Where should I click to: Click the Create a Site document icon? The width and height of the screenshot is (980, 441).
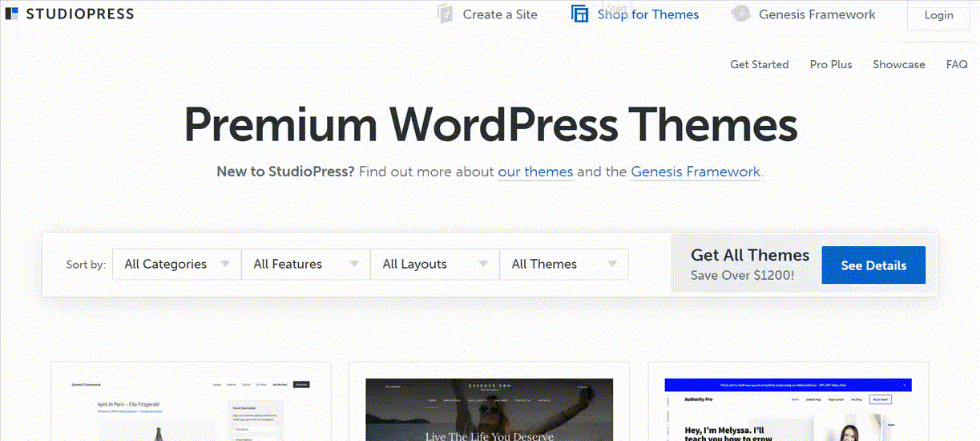pyautogui.click(x=446, y=14)
